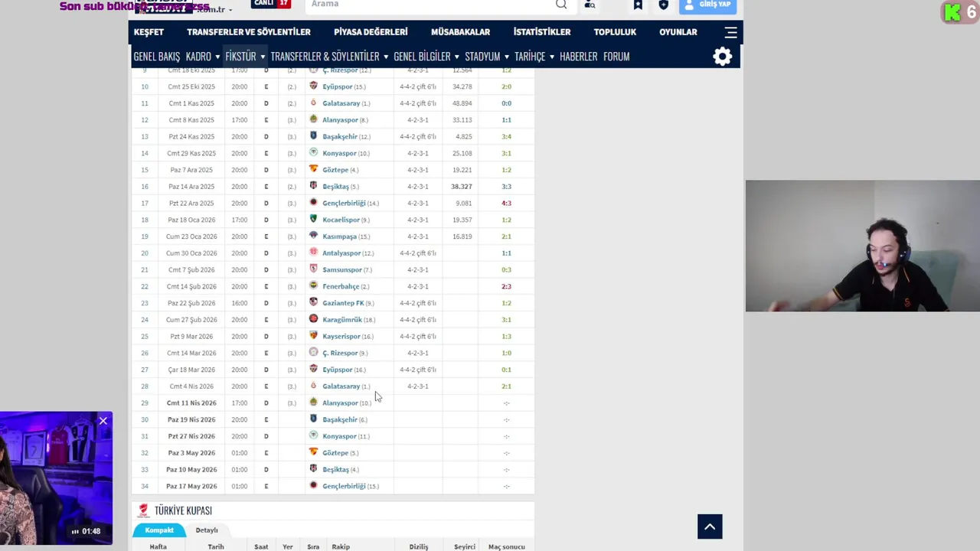
Task: Click the Kayserispor crest in row 25
Action: pyautogui.click(x=313, y=336)
